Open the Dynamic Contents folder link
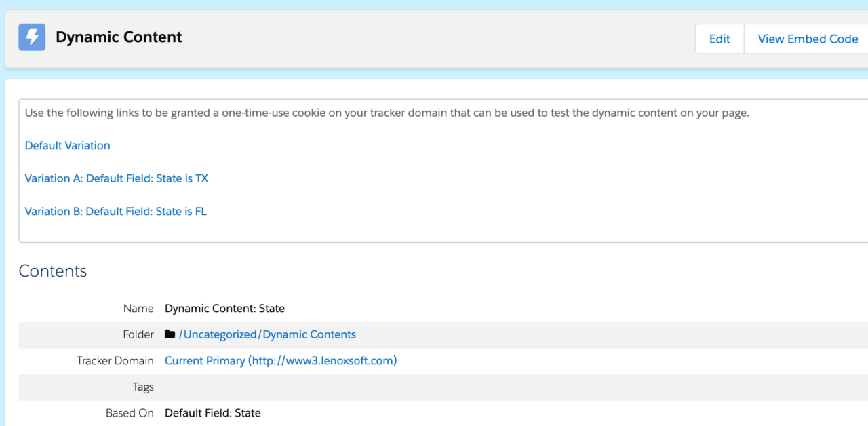This screenshot has width=868, height=426. coord(309,334)
